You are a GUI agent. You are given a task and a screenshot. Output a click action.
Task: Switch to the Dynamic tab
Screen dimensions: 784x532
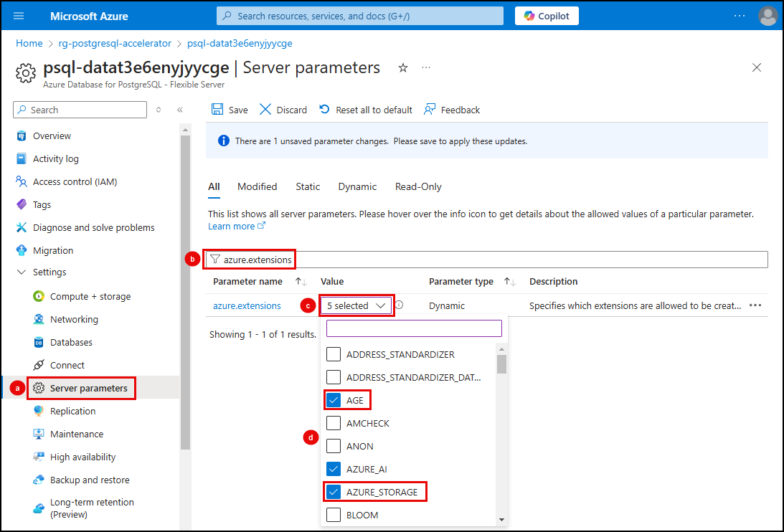(x=357, y=187)
